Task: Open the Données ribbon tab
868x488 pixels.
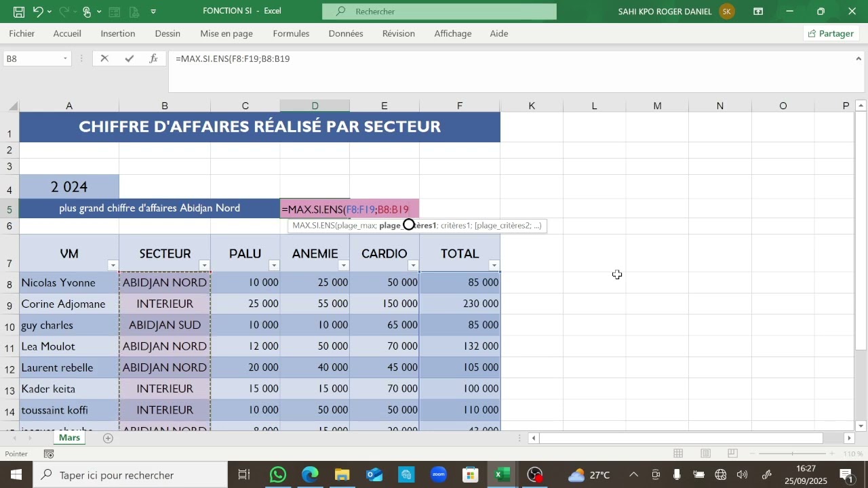Action: 346,33
